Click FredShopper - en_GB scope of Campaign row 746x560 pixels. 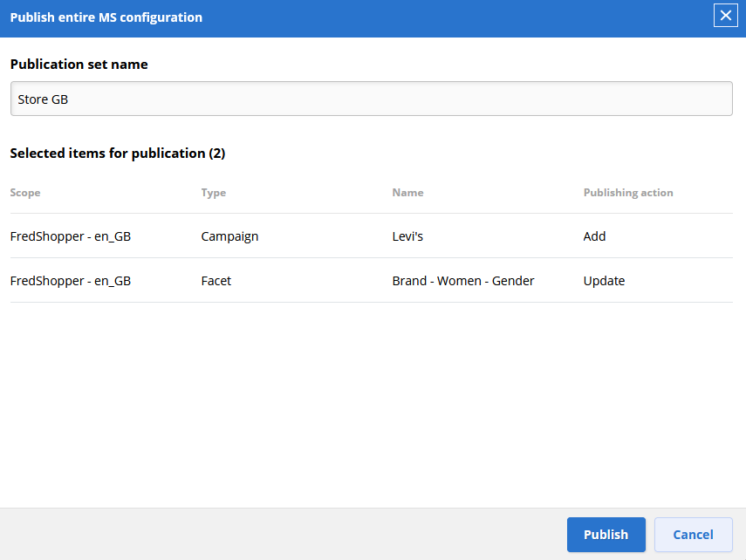70,236
